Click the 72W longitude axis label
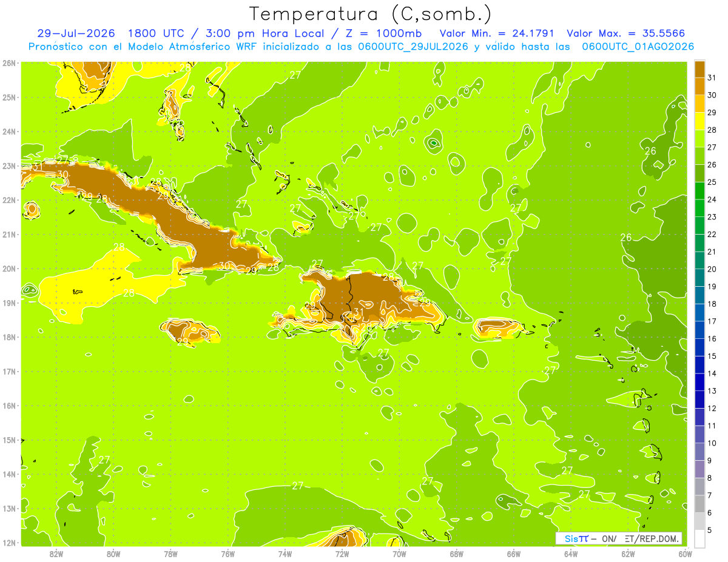 (x=342, y=554)
